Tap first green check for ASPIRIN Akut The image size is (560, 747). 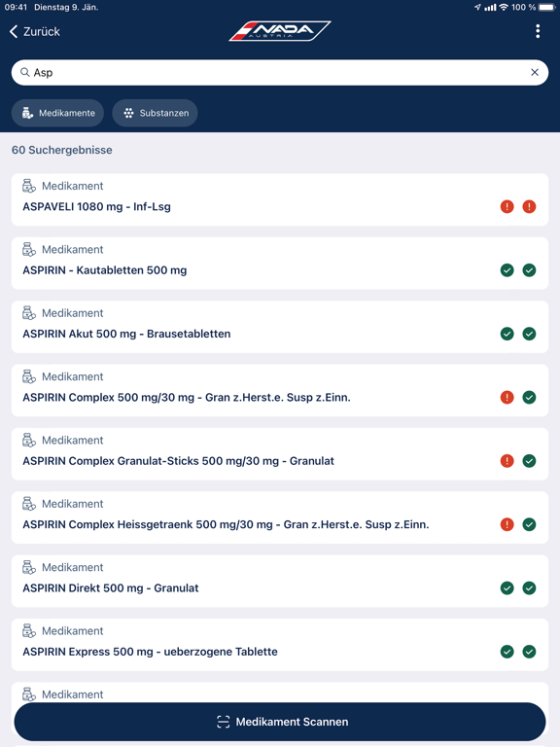point(507,334)
